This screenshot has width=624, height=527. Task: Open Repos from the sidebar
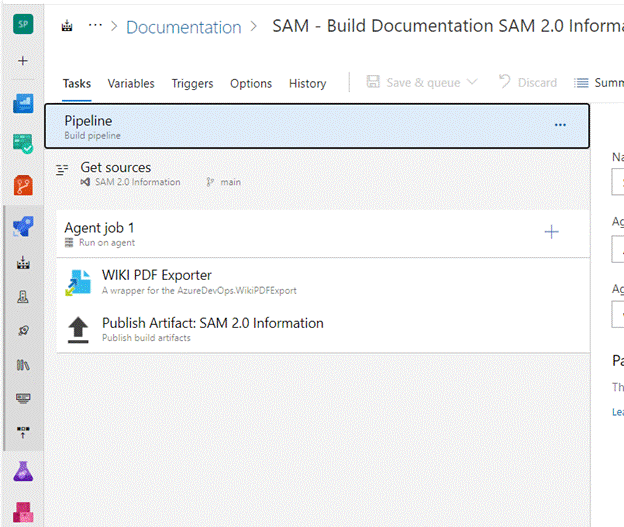coord(23,185)
